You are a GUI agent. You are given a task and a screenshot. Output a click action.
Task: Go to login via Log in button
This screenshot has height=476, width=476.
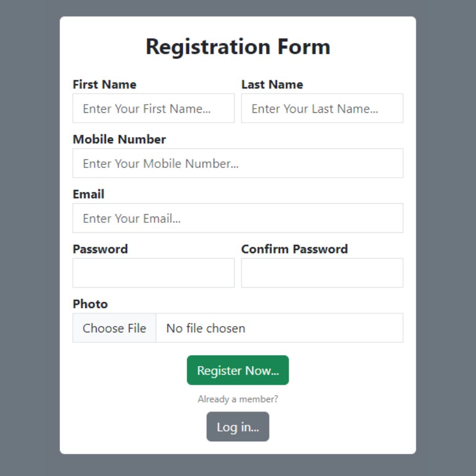(238, 426)
